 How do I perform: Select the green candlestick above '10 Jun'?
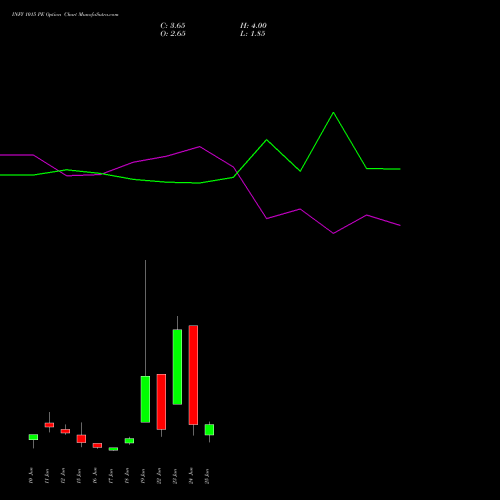[x=33, y=437]
